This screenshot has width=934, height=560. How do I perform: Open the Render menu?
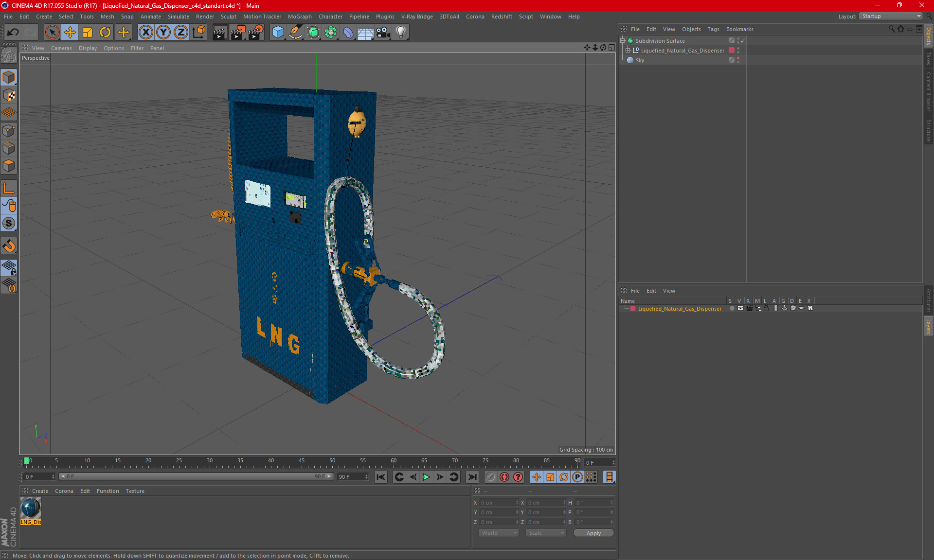205,17
